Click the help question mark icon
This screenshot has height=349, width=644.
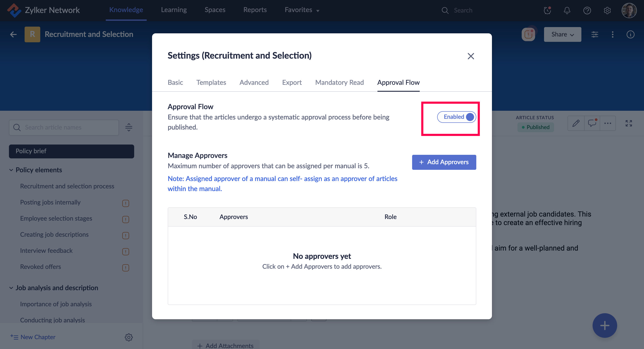coord(587,10)
